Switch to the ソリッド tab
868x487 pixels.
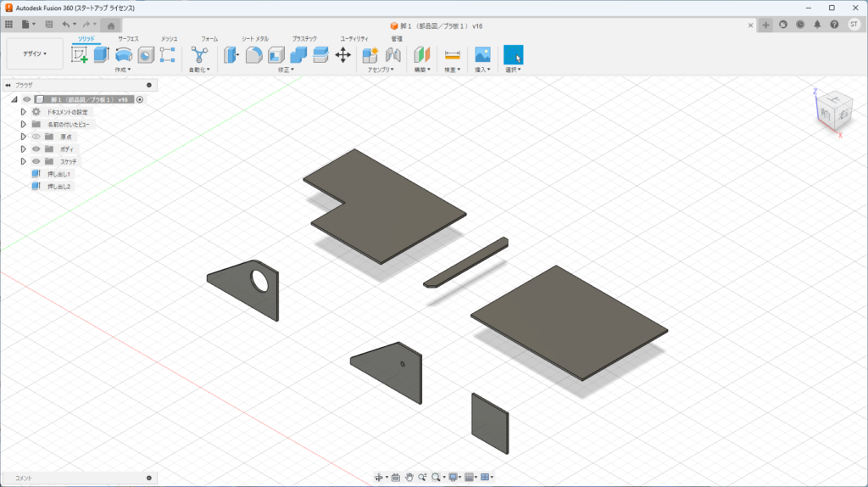[86, 39]
